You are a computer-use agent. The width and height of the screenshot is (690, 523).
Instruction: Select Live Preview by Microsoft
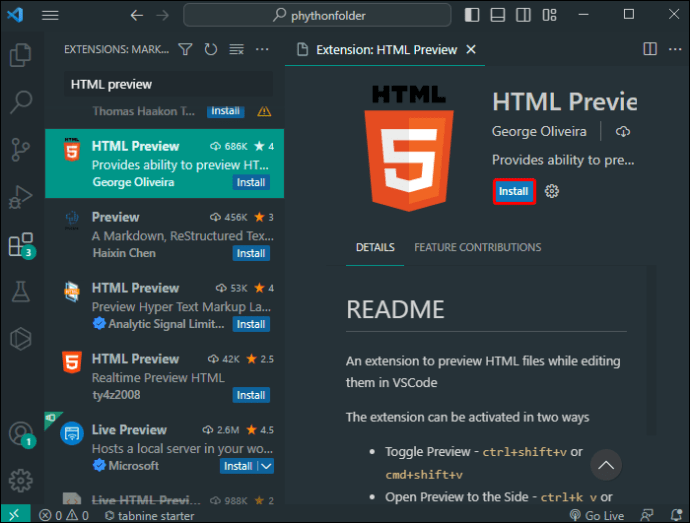(x=165, y=447)
